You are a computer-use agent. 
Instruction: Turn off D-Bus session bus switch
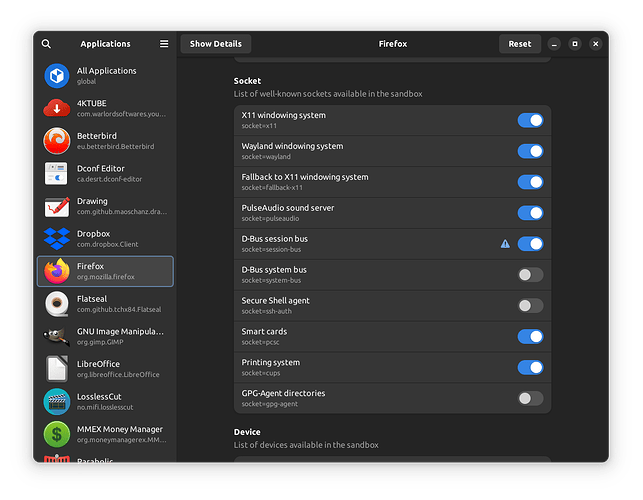(x=530, y=244)
